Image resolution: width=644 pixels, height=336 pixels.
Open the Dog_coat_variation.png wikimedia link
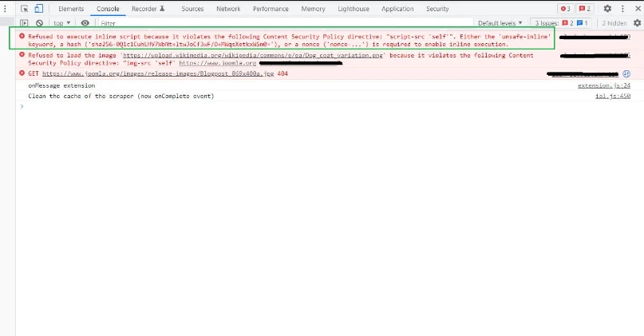point(253,55)
